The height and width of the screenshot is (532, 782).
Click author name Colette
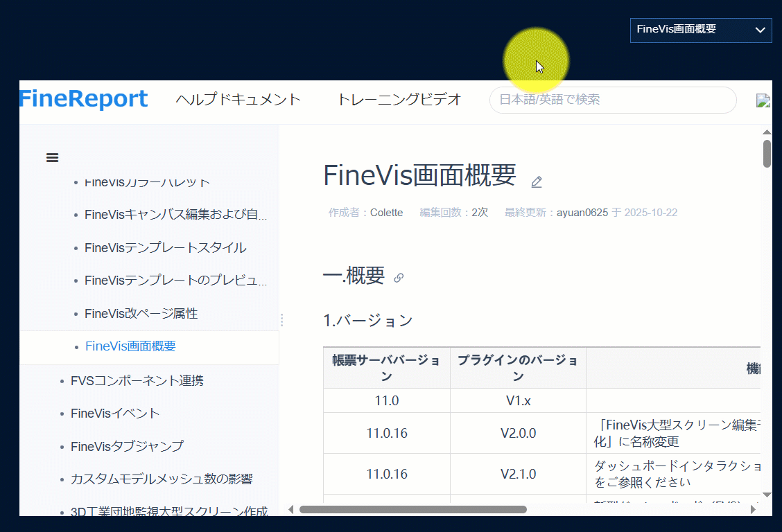click(x=387, y=213)
